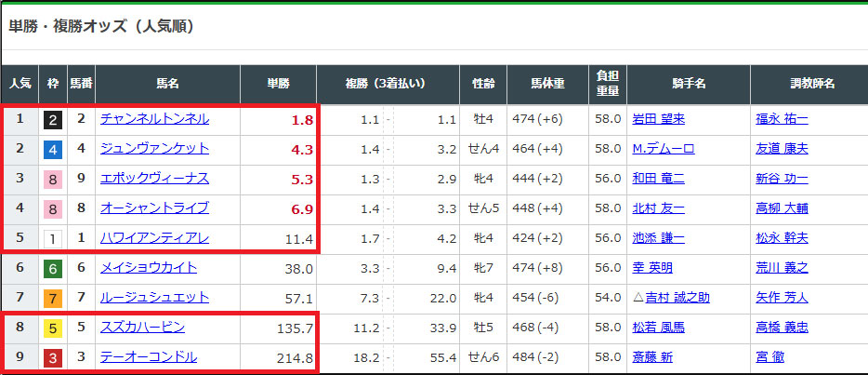This screenshot has height=375, width=868.
Task: Click trainer 矢作 芳人 link
Action: 782,298
